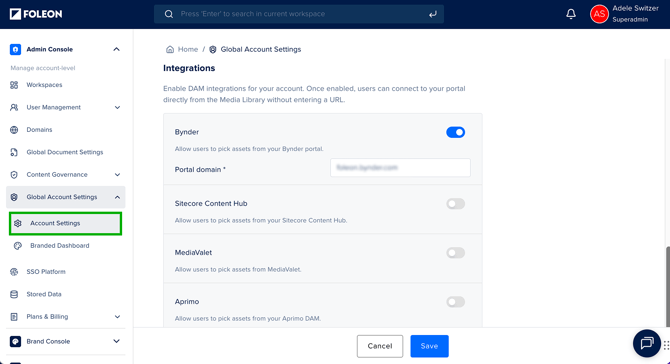The width and height of the screenshot is (670, 364).
Task: Click the Aprimo label
Action: click(x=187, y=302)
